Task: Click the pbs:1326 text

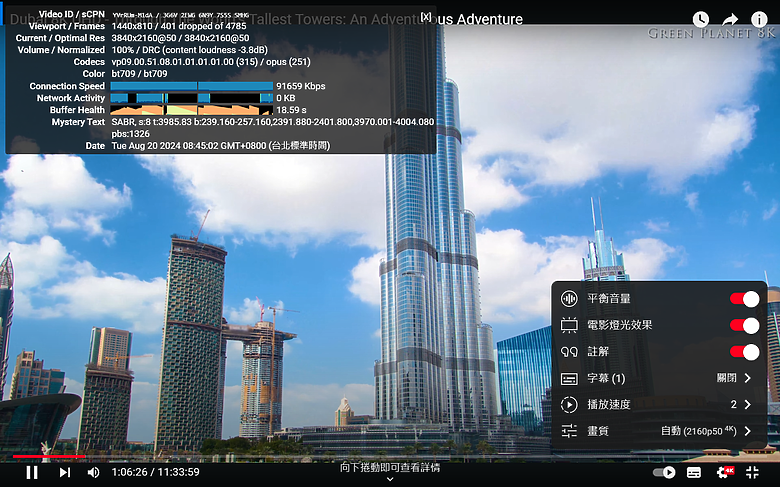Action: 130,134
